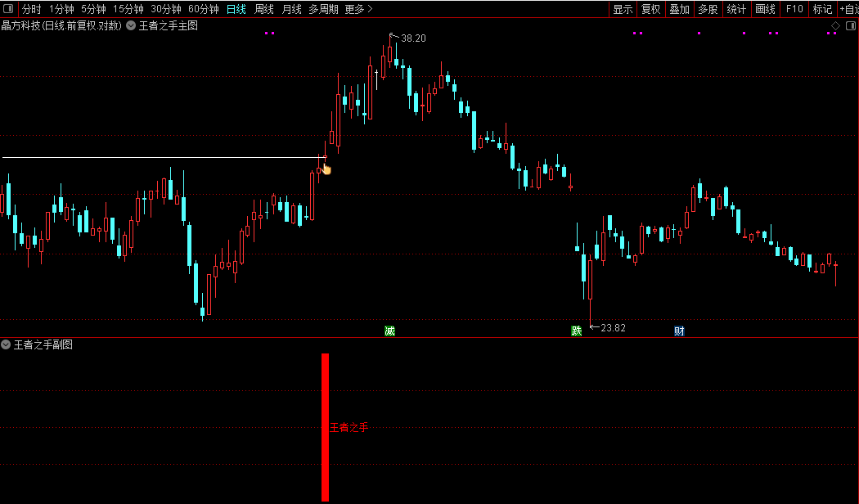Switch to the 分时 view tab
Screen dimensions: 859x504
[x=31, y=9]
